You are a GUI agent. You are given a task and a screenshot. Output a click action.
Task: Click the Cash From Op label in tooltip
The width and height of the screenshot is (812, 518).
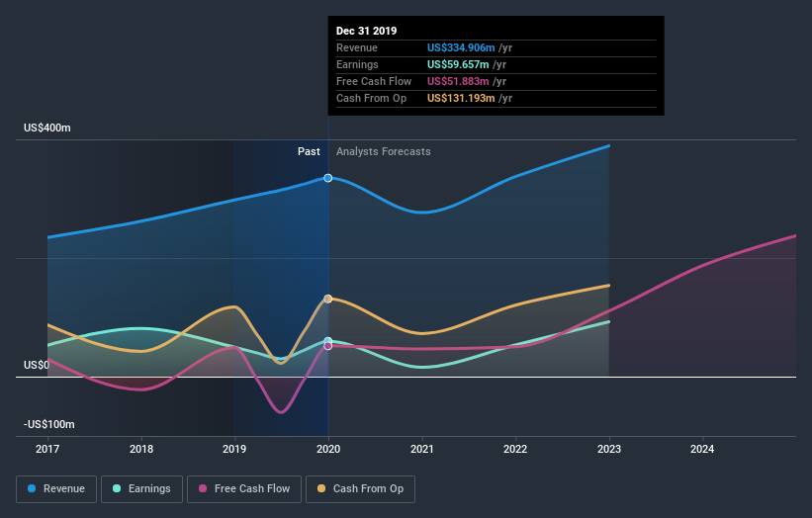371,98
